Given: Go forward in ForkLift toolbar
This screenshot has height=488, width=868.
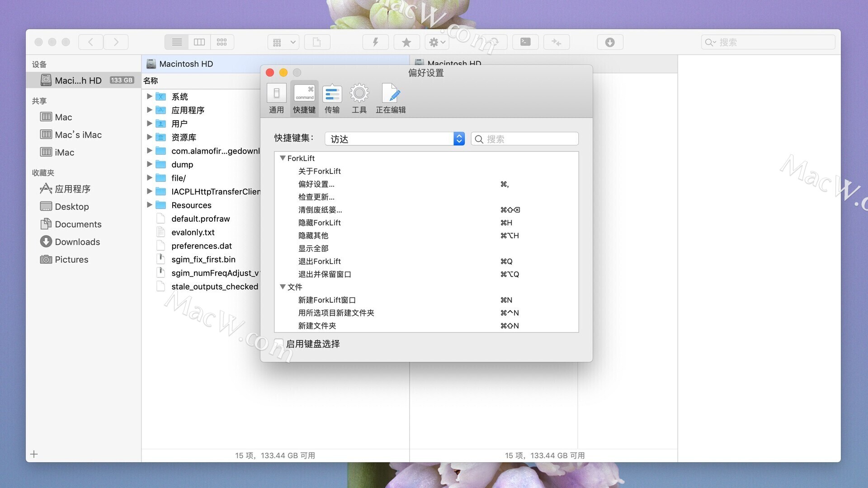Looking at the screenshot, I should coord(116,42).
